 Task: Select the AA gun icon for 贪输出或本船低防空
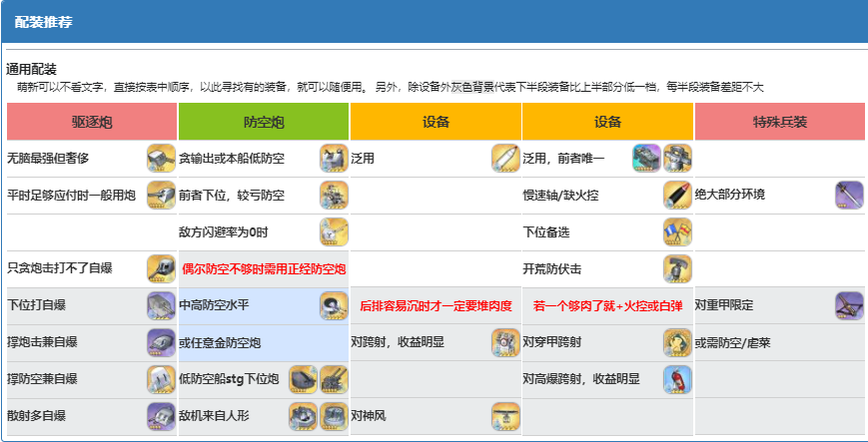(x=334, y=159)
